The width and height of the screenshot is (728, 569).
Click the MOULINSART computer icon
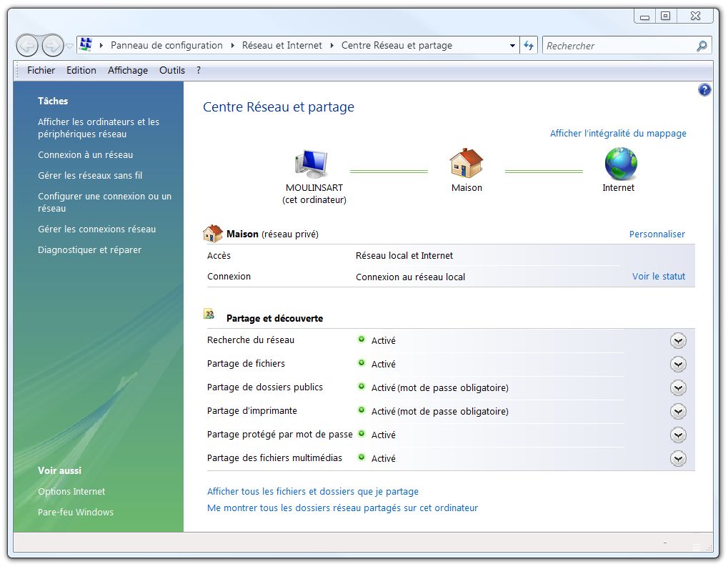point(311,164)
